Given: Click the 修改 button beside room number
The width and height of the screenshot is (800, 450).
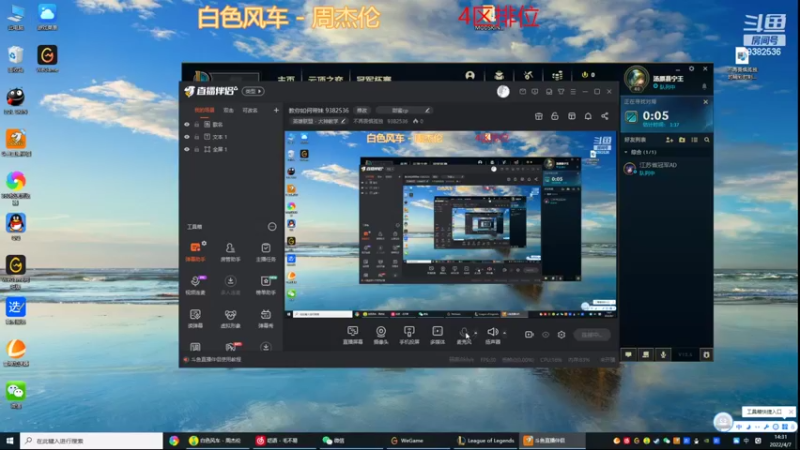Looking at the screenshot, I should coord(362,110).
